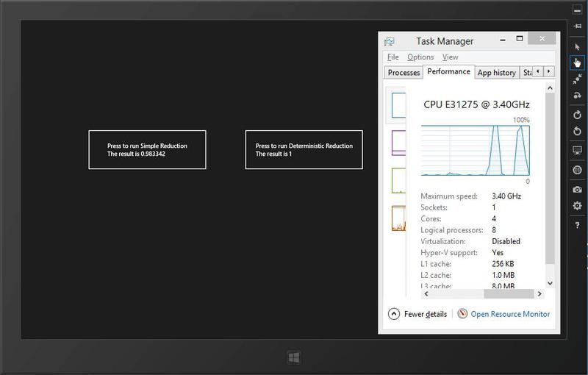The width and height of the screenshot is (588, 375).
Task: Click horizontal scrollbar left arrow
Action: 426,294
